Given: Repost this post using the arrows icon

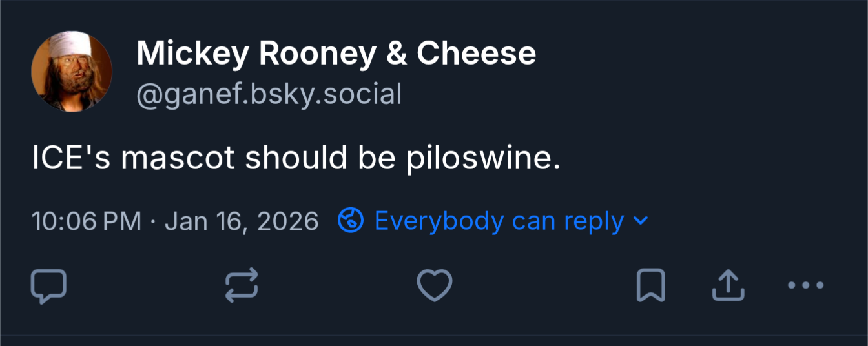Looking at the screenshot, I should pos(242,286).
